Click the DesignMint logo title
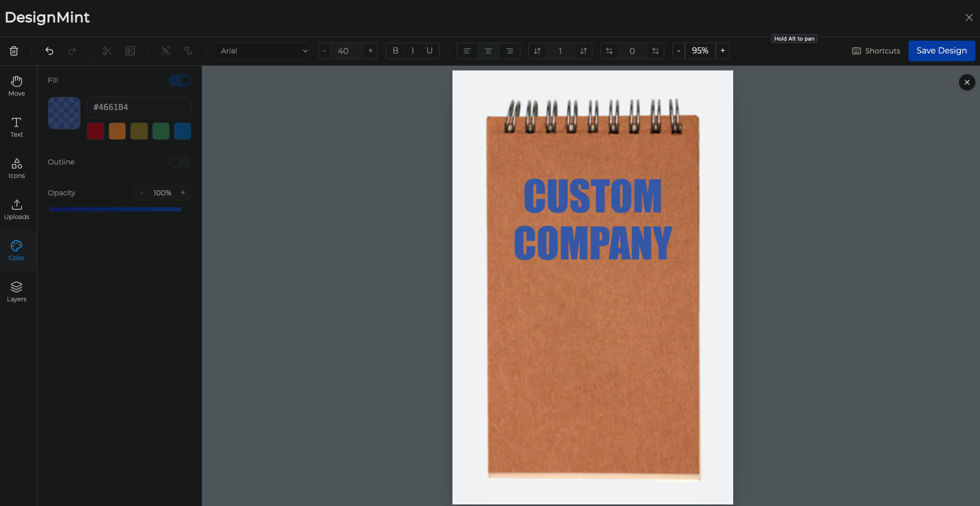 [x=47, y=17]
